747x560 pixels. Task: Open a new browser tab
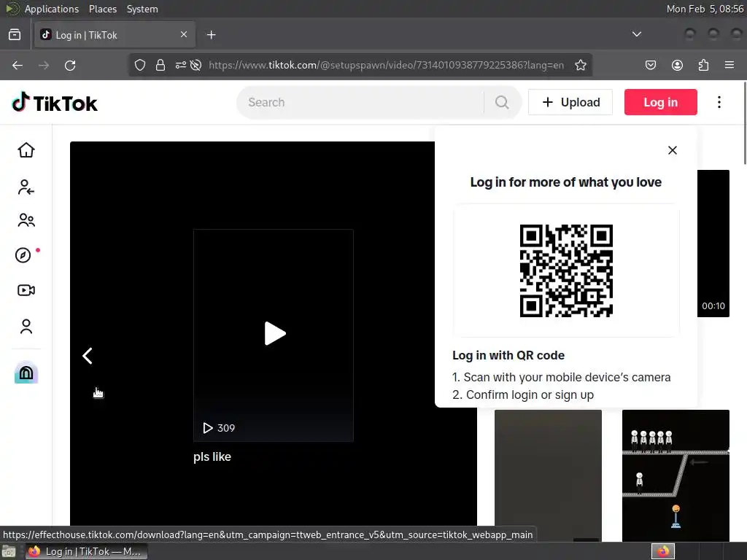coord(211,35)
